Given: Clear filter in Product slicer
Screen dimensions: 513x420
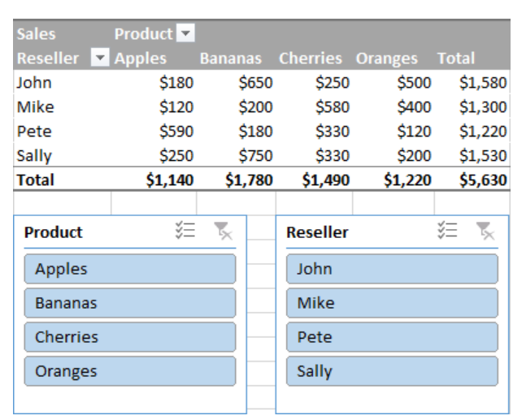Looking at the screenshot, I should (x=222, y=232).
